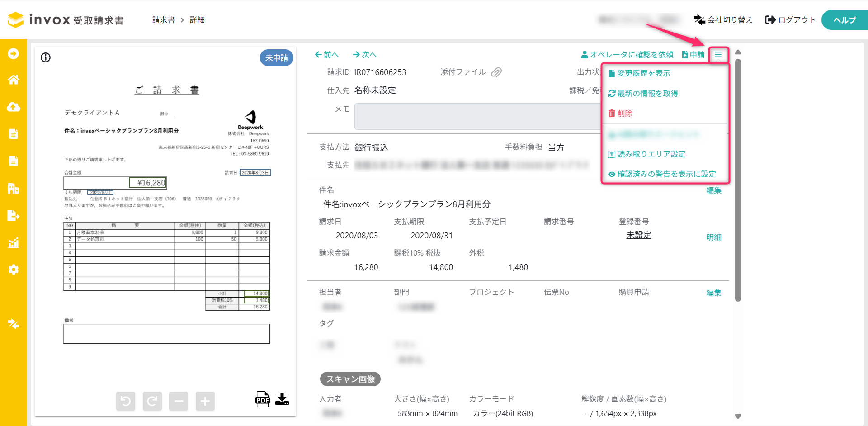The height and width of the screenshot is (426, 868).
Task: Select 読み取りエリア設定 menu item
Action: point(651,154)
